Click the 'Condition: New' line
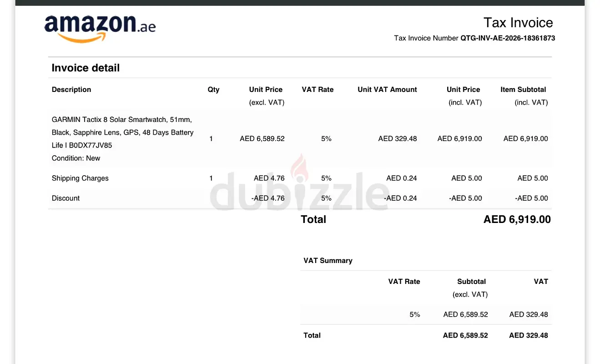The height and width of the screenshot is (364, 600). pyautogui.click(x=76, y=158)
